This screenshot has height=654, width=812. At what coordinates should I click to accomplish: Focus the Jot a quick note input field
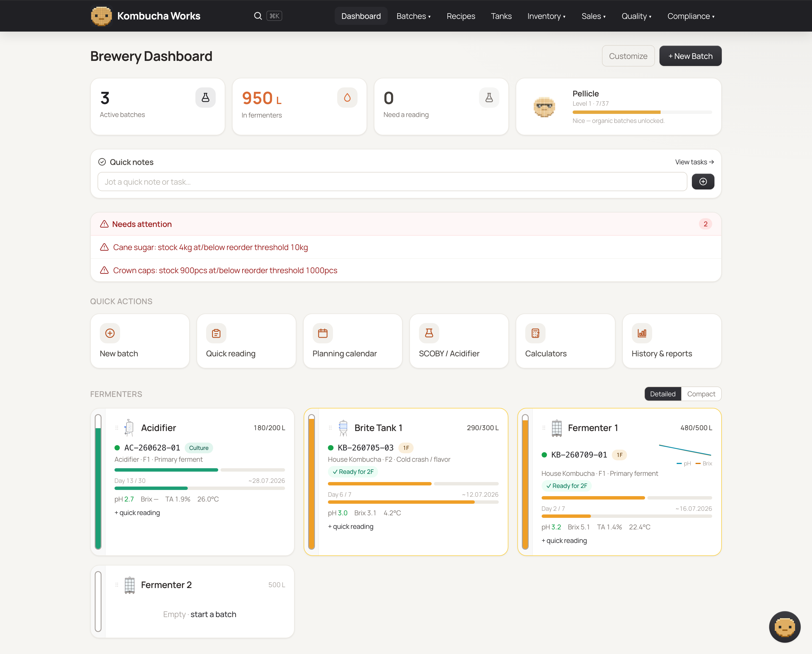click(x=392, y=182)
